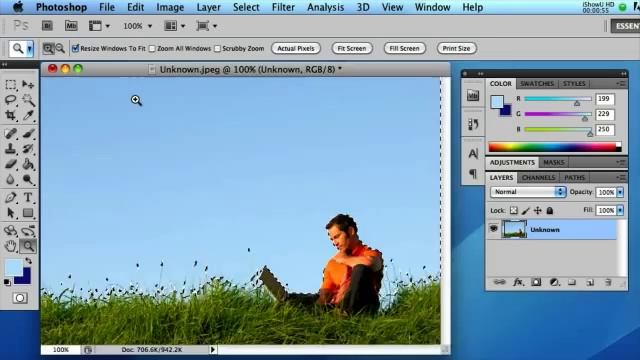Enable Scrubby Zoom checkbox

218,49
